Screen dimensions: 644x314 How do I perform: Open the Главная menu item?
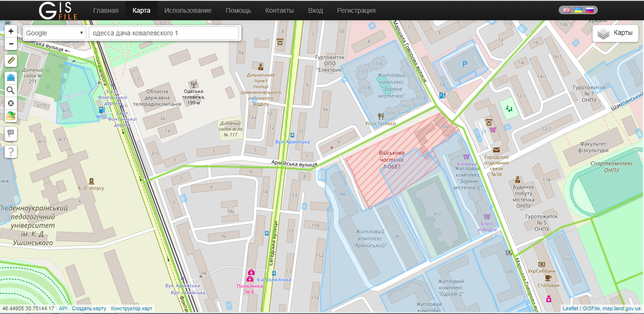click(x=106, y=10)
